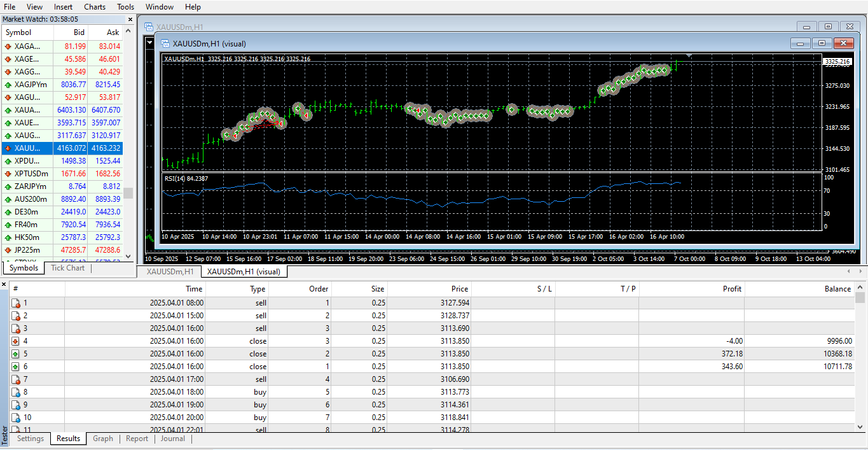Click the Balance column header
This screenshot has width=868, height=450.
837,288
